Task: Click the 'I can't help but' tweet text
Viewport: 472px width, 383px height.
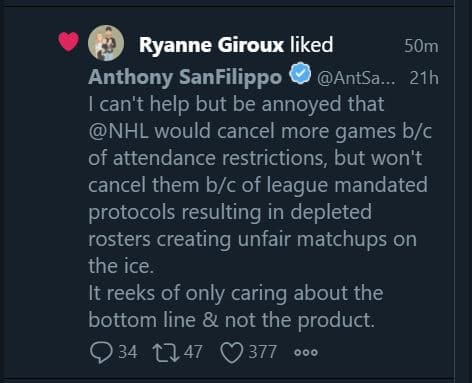Action: click(159, 105)
